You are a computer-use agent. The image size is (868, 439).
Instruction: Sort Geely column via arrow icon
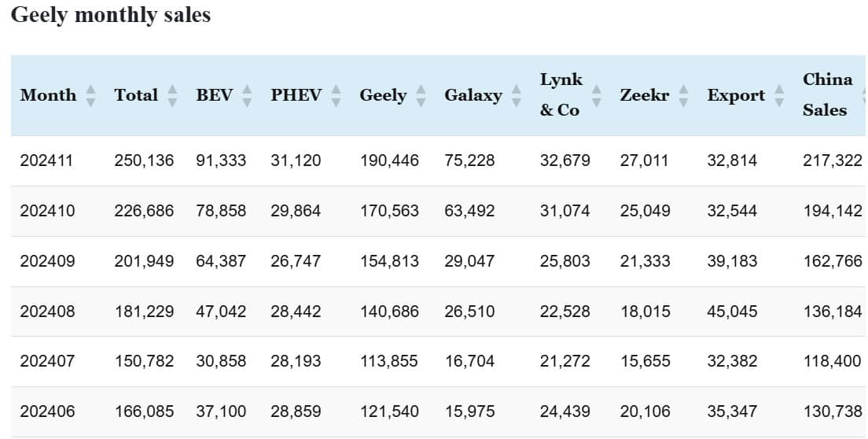421,96
